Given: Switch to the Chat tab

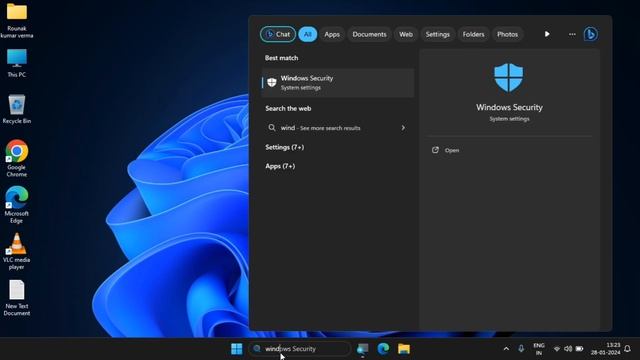Looking at the screenshot, I should click(278, 34).
